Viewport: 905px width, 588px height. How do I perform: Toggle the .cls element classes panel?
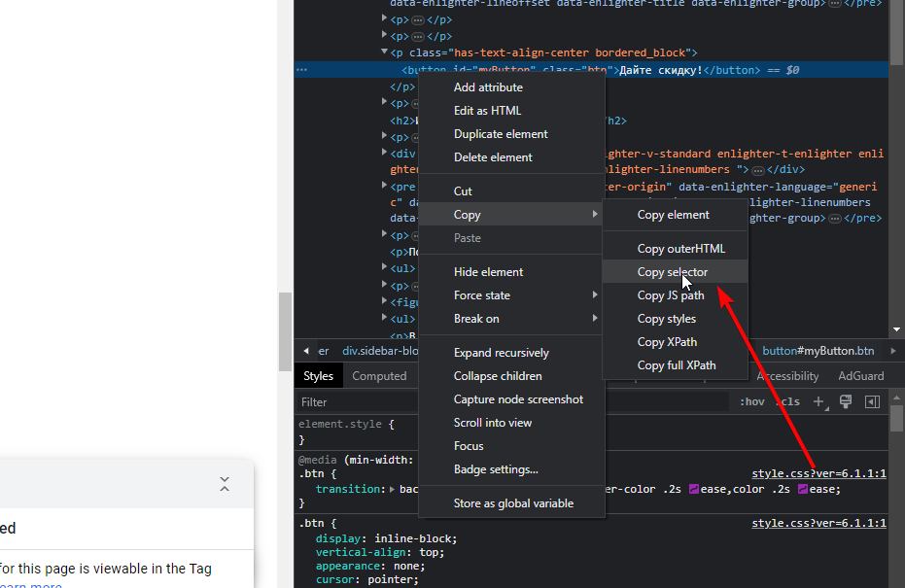(x=789, y=401)
